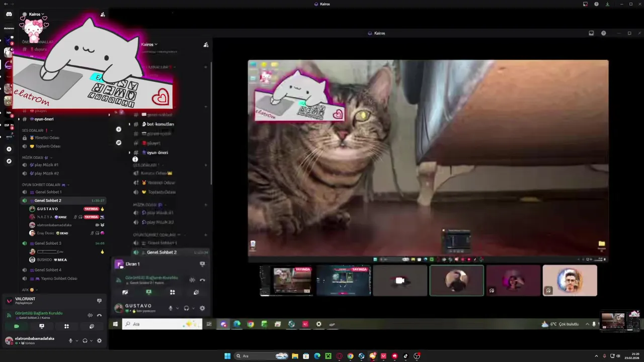This screenshot has width=644, height=362.
Task: Join the Genel Sohbet 4 voice channel
Action: [x=64, y=270]
